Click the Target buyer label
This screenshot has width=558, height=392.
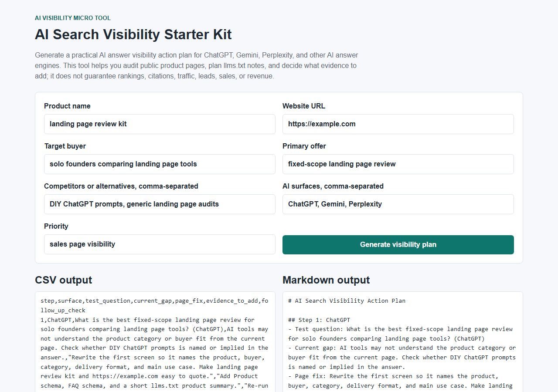click(65, 146)
